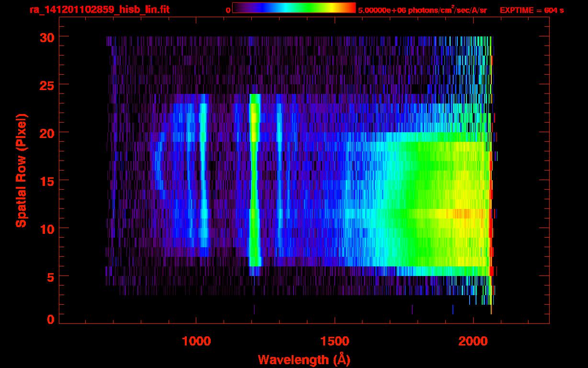588x368 pixels.
Task: Click the 5.00000e+06 photons/cm²/sec/A/sr label
Action: 422,10
